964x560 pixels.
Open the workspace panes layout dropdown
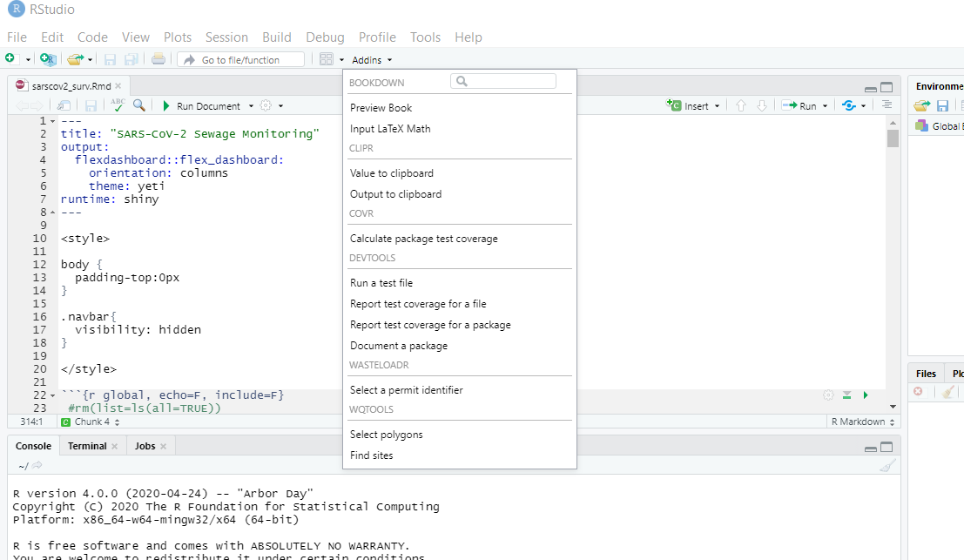click(331, 59)
